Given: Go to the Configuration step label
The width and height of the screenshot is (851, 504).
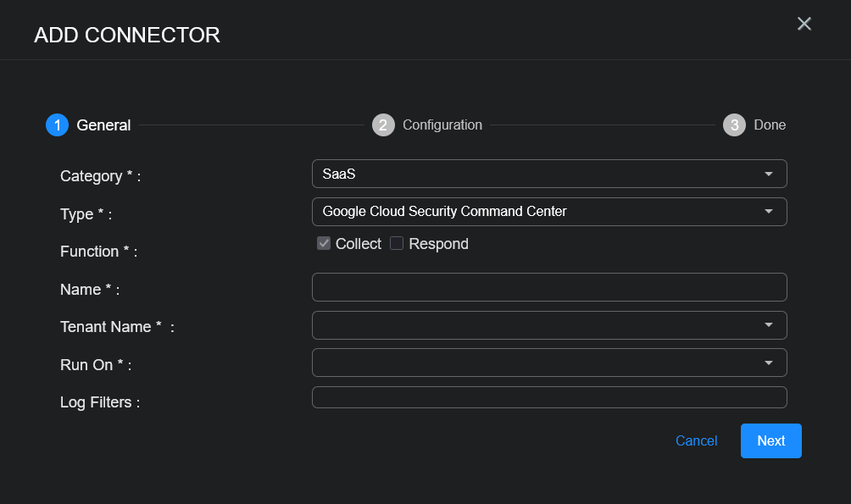Looking at the screenshot, I should point(442,125).
